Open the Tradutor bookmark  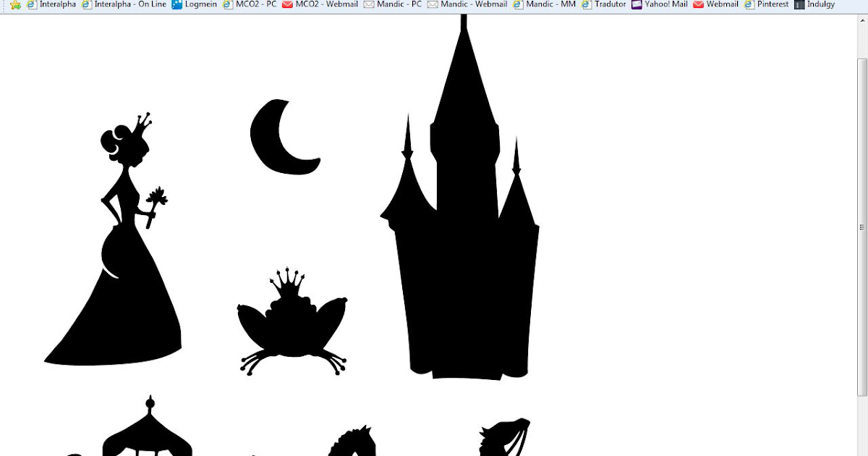604,4
